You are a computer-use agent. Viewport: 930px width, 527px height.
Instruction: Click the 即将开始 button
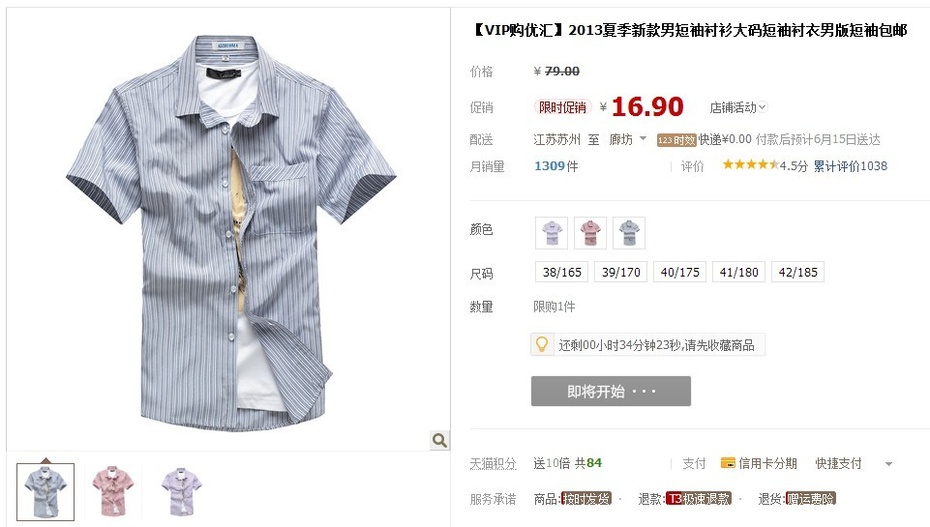coord(611,391)
